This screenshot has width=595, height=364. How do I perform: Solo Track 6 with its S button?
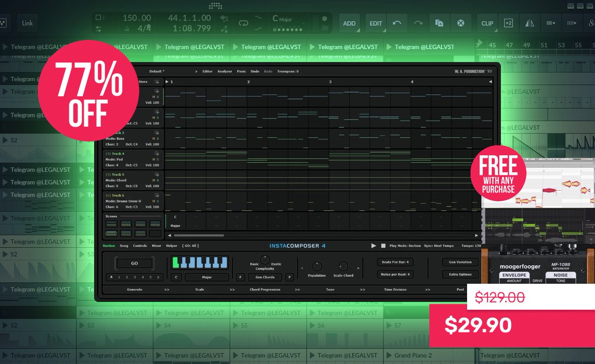(x=158, y=201)
